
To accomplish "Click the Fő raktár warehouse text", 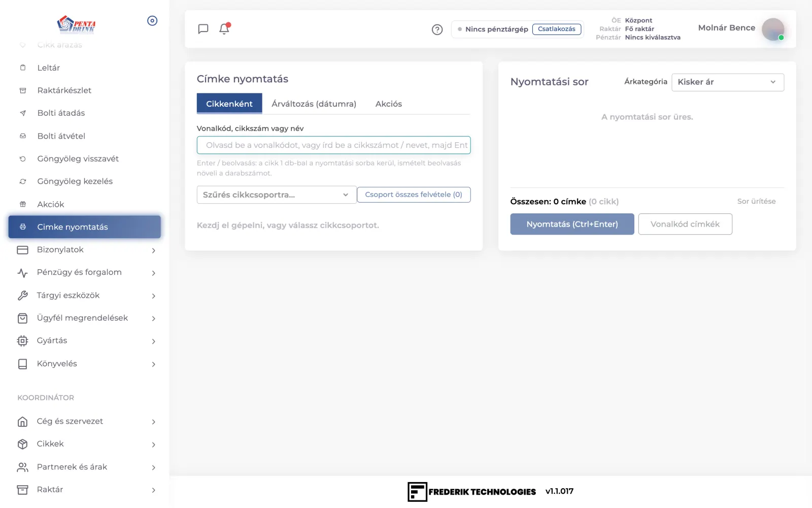I will click(x=639, y=29).
